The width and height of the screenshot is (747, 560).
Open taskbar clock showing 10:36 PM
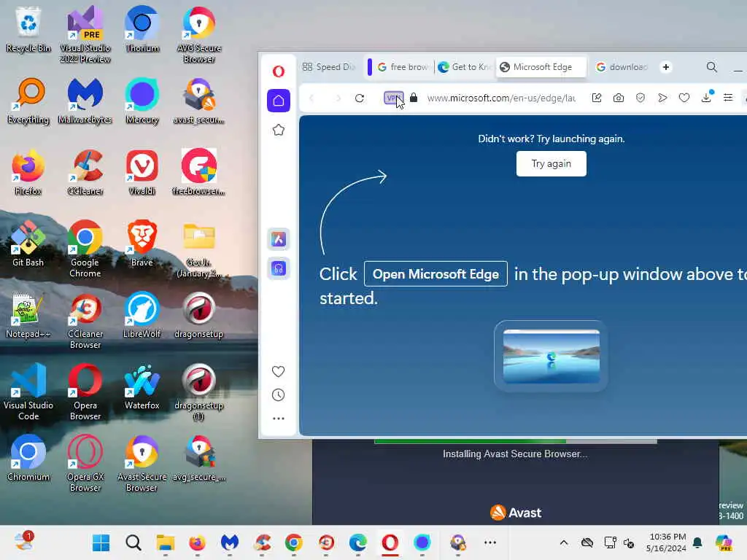(667, 542)
